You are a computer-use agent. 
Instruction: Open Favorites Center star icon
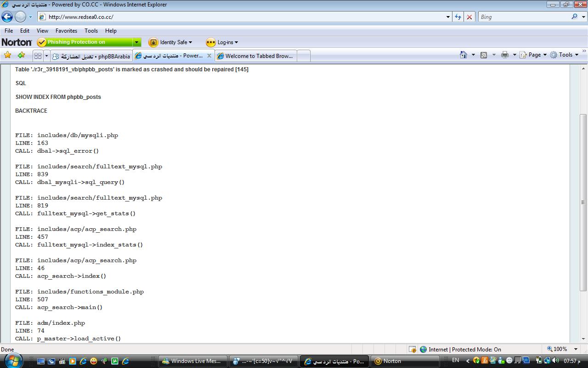pyautogui.click(x=7, y=55)
